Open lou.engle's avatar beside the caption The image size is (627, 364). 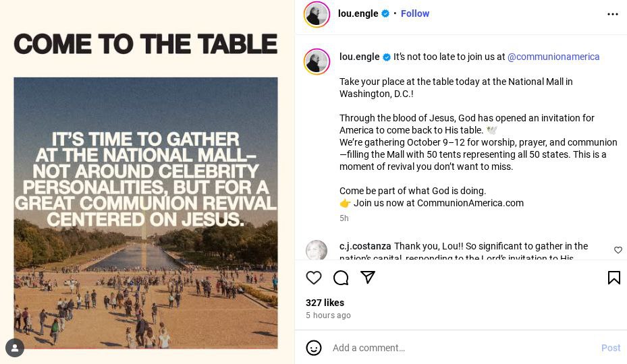[317, 61]
